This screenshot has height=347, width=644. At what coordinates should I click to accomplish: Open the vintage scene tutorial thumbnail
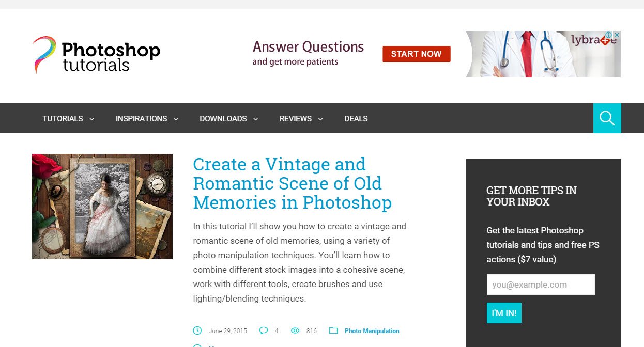102,207
